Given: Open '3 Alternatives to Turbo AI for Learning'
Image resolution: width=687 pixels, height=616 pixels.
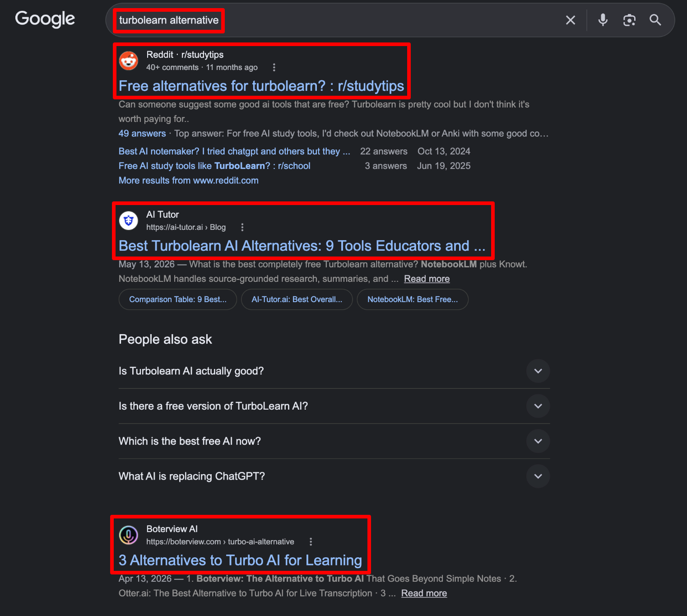Looking at the screenshot, I should 240,560.
